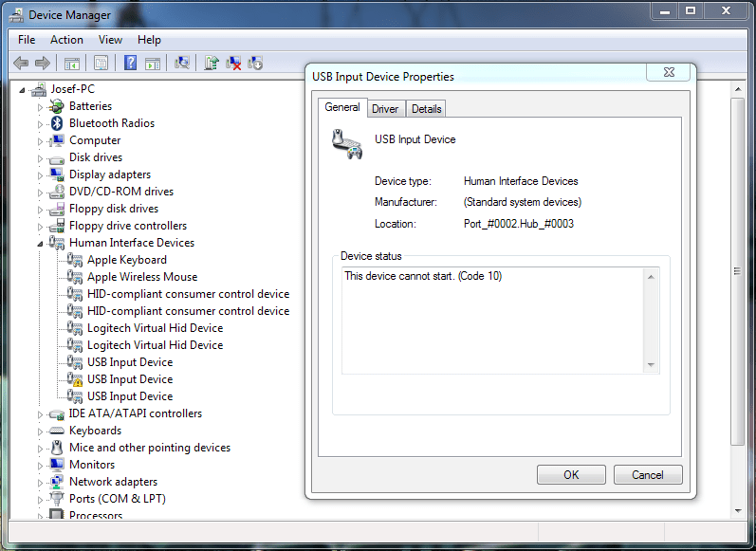Screen dimensions: 756x551
Task: Select the Bluetooth Radios icon
Action: pos(57,123)
